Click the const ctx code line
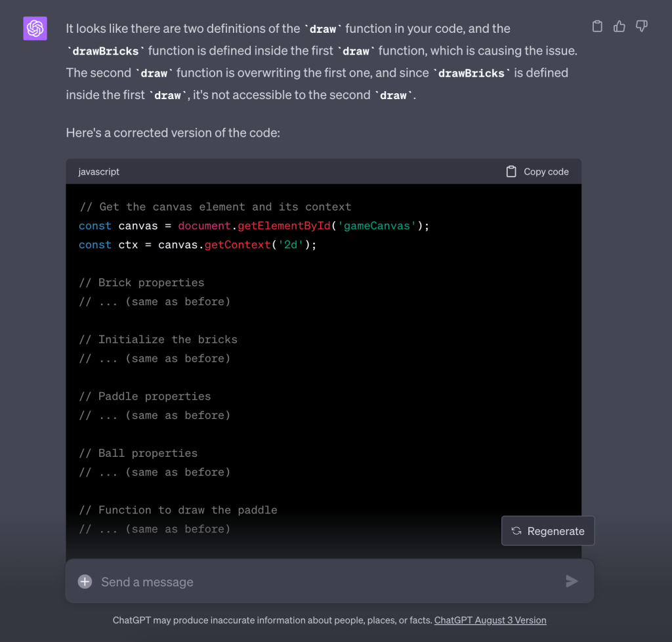 pos(197,245)
